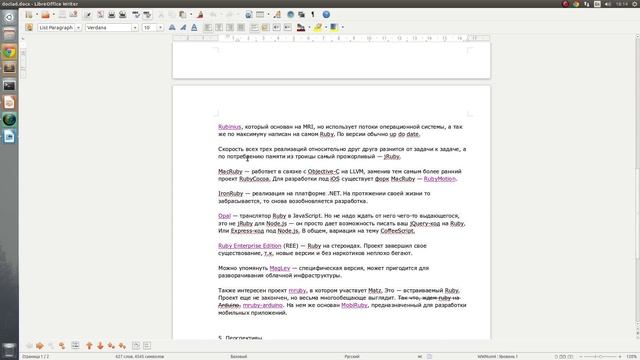Open Verdana font name dropdown
This screenshot has width=640, height=360.
click(x=135, y=27)
